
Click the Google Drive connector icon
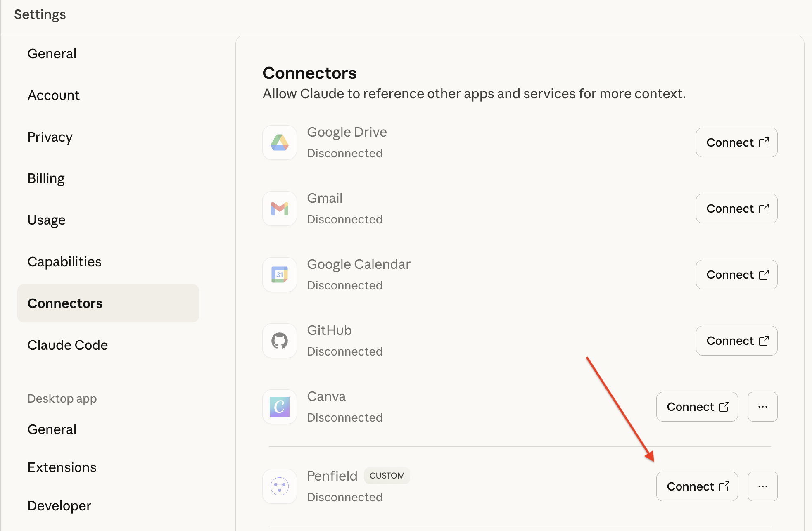click(x=280, y=142)
